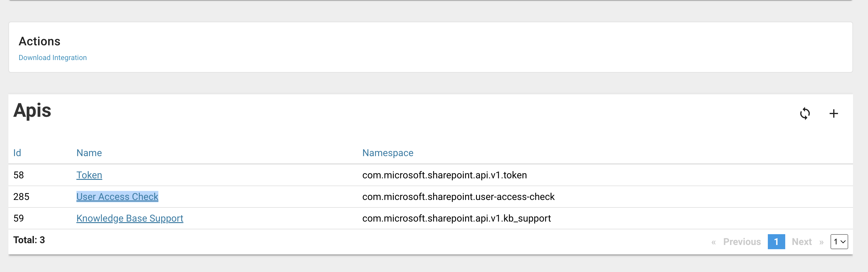
Task: Open the page number dropdown
Action: (839, 242)
